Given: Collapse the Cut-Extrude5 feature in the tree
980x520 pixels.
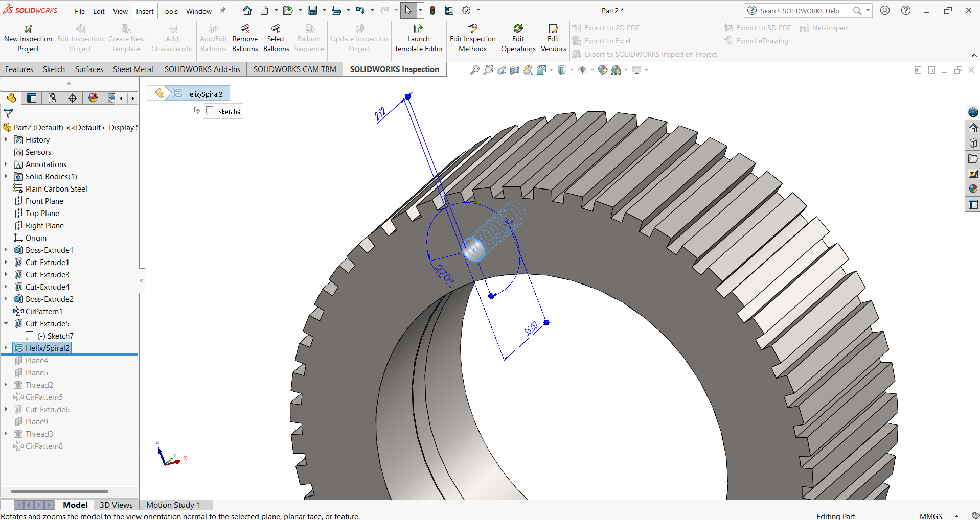Looking at the screenshot, I should [x=6, y=323].
